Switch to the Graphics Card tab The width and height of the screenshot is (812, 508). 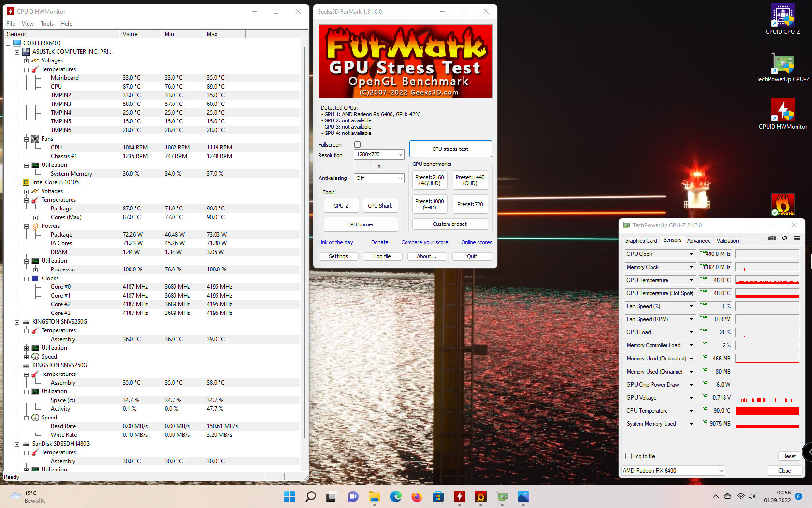point(641,241)
